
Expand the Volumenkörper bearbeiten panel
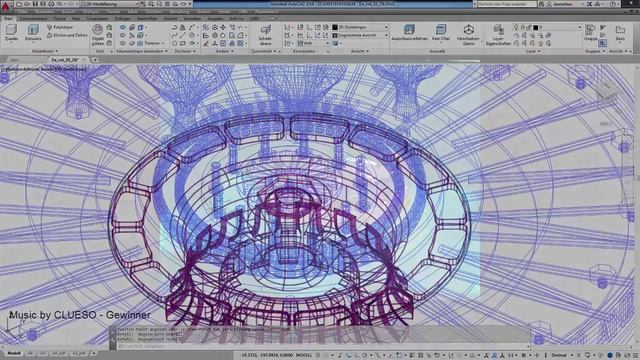click(142, 51)
